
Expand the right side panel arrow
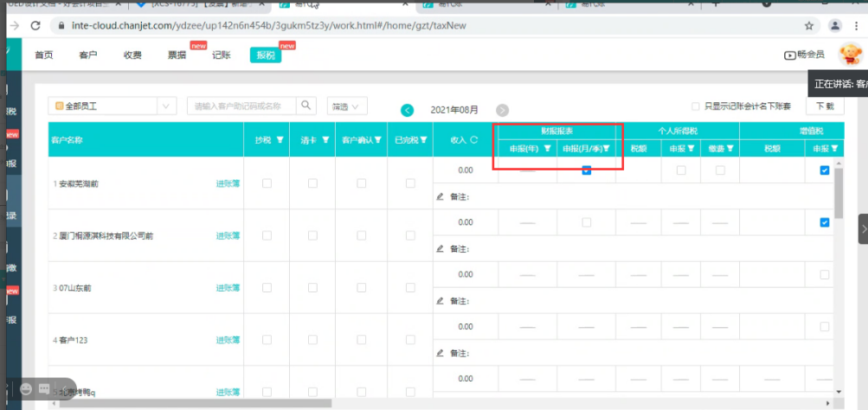(x=864, y=228)
